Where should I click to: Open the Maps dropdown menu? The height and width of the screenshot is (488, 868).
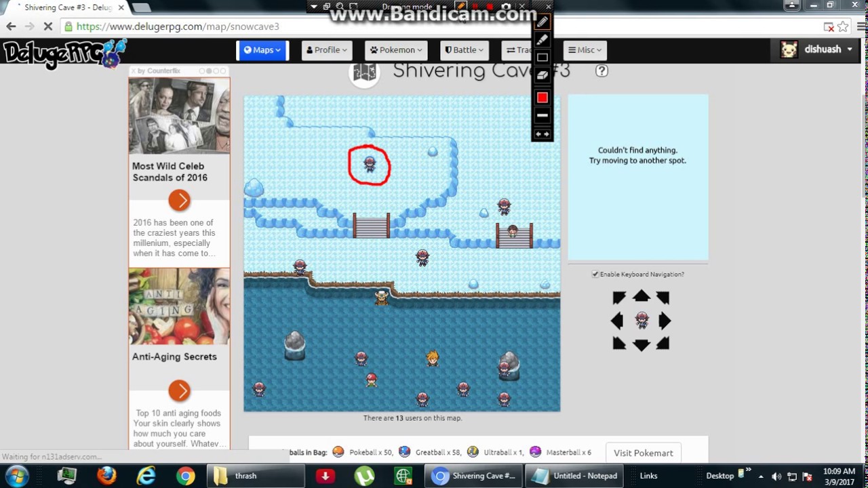[262, 50]
